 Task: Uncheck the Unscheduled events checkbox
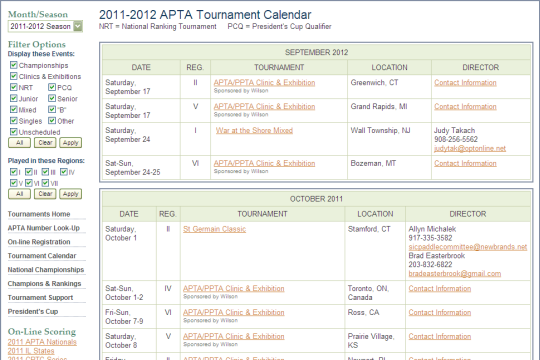click(13, 132)
